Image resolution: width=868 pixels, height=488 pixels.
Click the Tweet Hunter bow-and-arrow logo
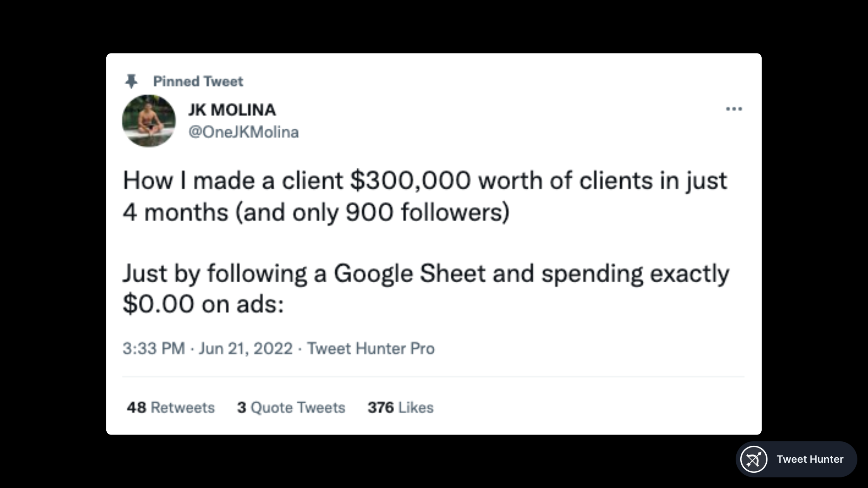(754, 459)
